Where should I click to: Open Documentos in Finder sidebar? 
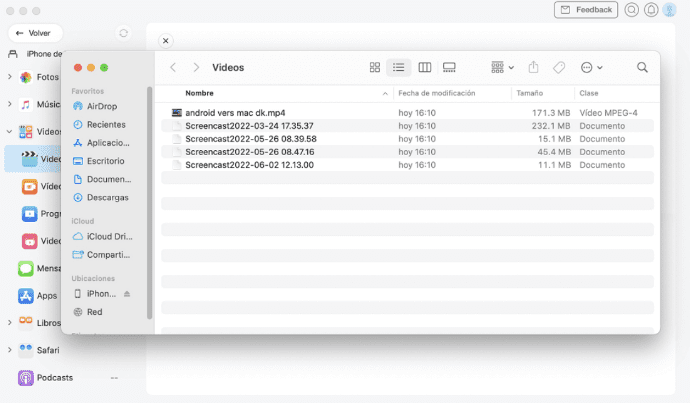[x=101, y=179]
